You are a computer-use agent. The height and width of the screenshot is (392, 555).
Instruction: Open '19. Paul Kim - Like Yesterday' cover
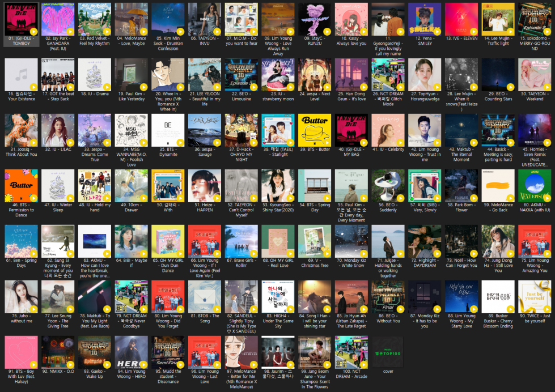point(132,75)
